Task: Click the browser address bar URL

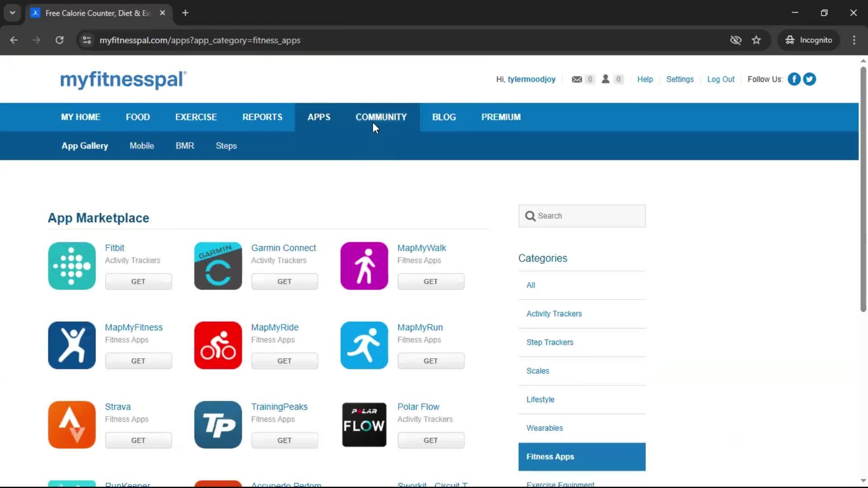Action: pyautogui.click(x=200, y=40)
